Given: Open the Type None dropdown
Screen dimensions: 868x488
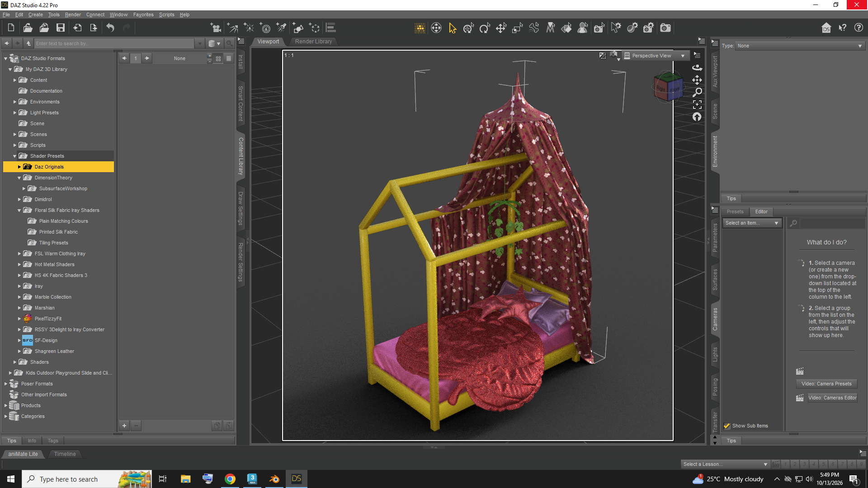Looking at the screenshot, I should 800,46.
